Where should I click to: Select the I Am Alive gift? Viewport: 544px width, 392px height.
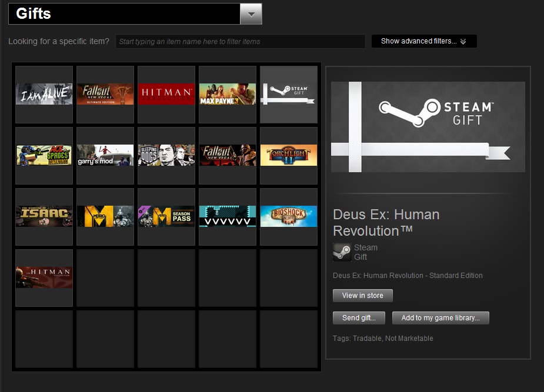click(44, 94)
